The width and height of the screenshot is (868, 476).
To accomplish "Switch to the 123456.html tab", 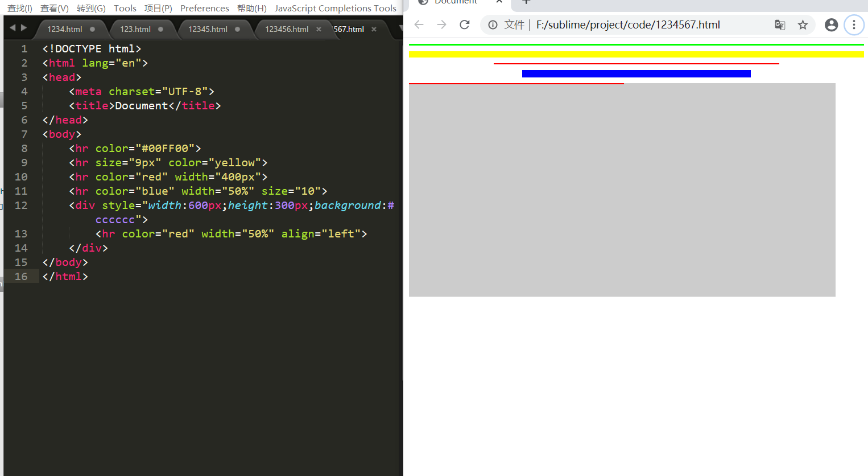I will [287, 29].
